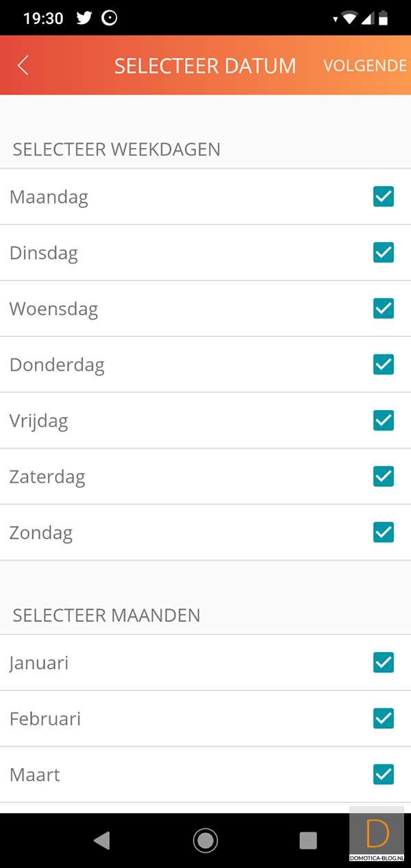Tap the Android back navigation button
This screenshot has height=868, width=411.
[x=102, y=841]
